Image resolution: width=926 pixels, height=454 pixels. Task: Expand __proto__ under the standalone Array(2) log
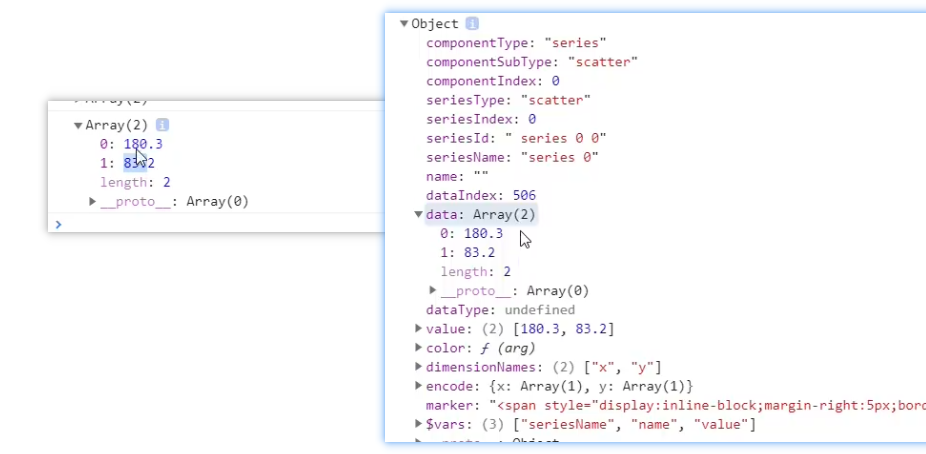click(x=93, y=202)
